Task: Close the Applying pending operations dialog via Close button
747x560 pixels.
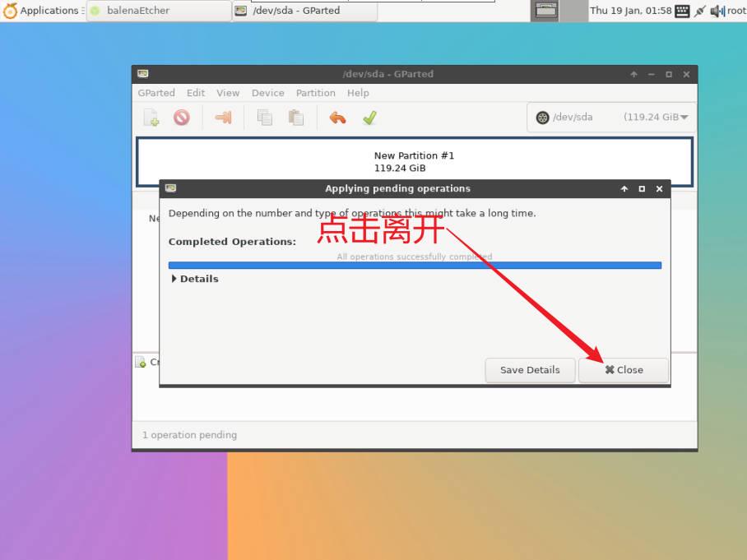Action: click(623, 370)
